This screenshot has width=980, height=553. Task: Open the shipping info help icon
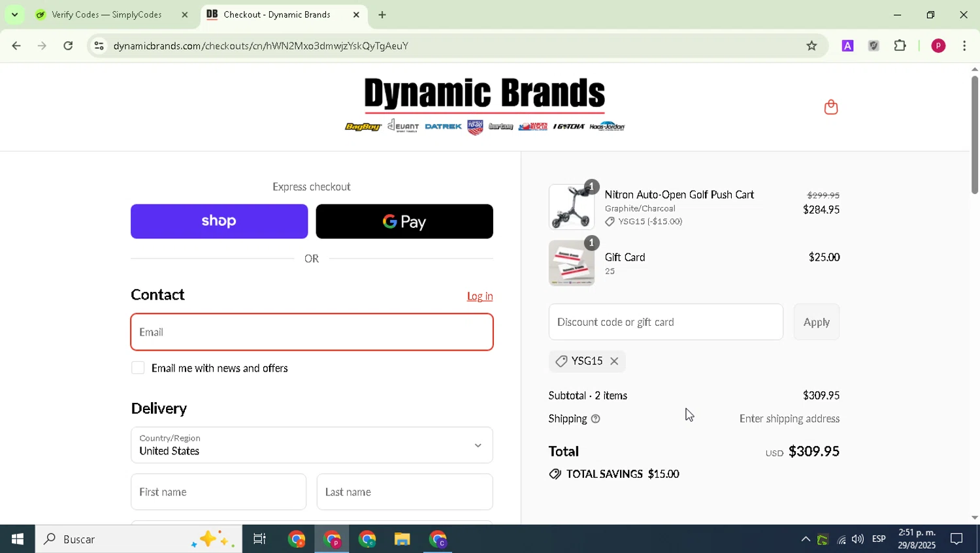tap(595, 419)
